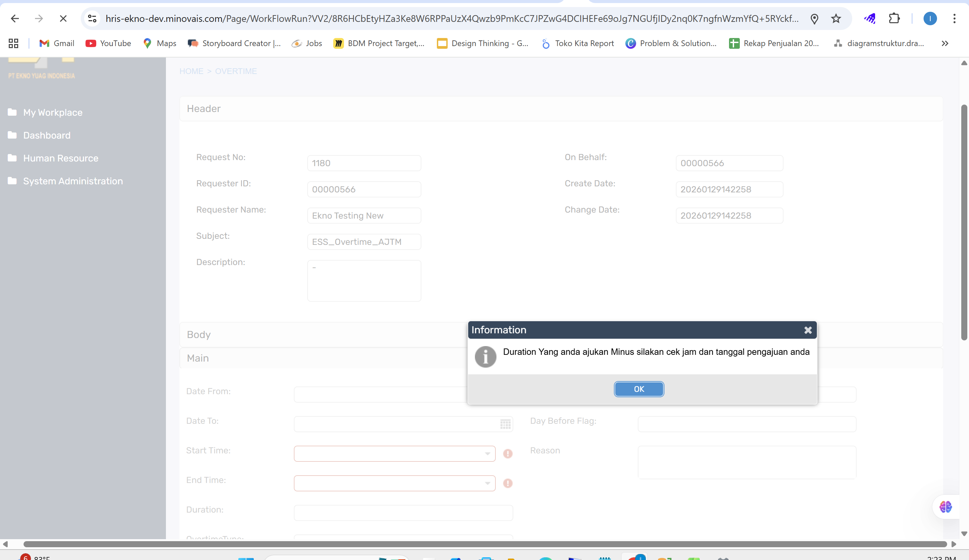
Task: Click the info icon in the dialog
Action: coord(485,357)
